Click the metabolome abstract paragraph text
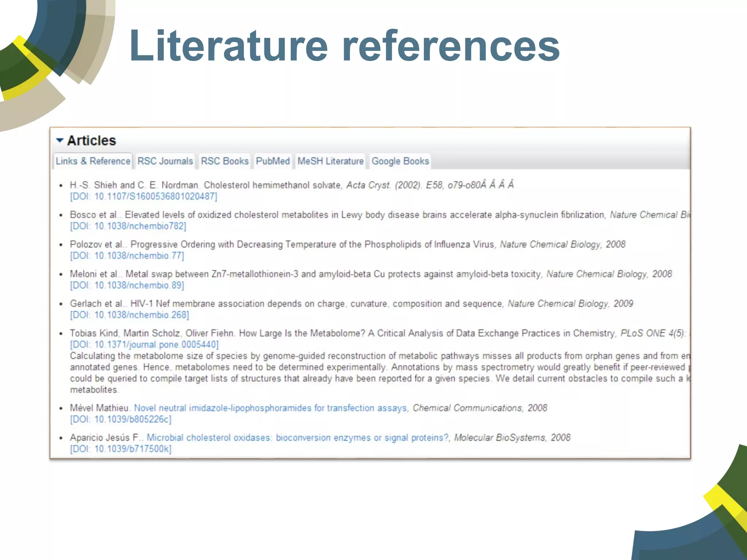The image size is (747, 560). coord(380,373)
